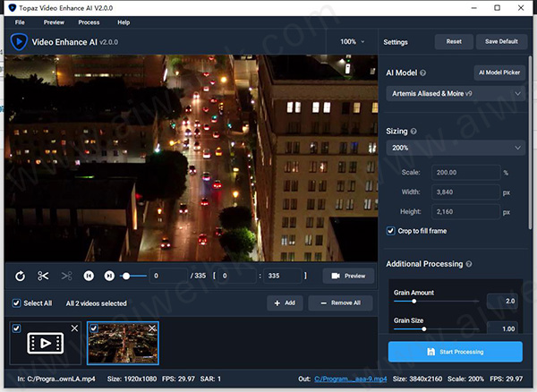Click the 'All 2 videos selected' text

click(x=97, y=303)
